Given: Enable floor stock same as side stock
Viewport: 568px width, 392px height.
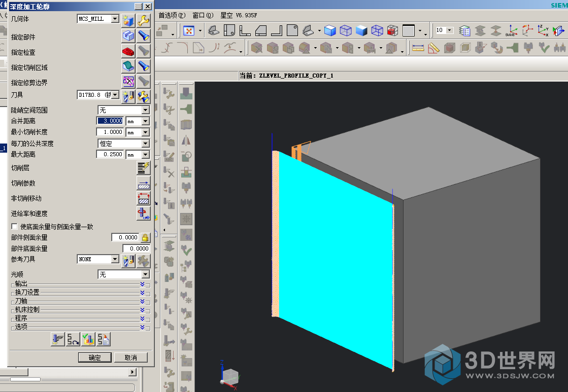Looking at the screenshot, I should (x=15, y=227).
